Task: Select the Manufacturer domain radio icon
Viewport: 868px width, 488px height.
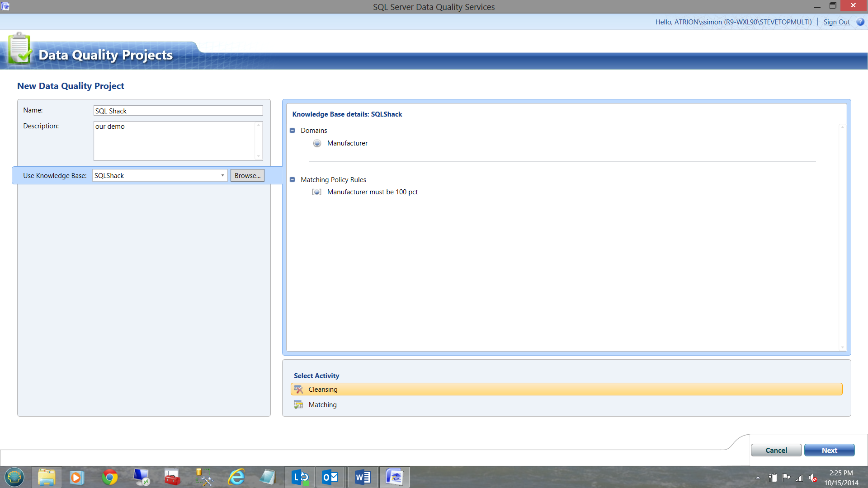Action: (317, 143)
